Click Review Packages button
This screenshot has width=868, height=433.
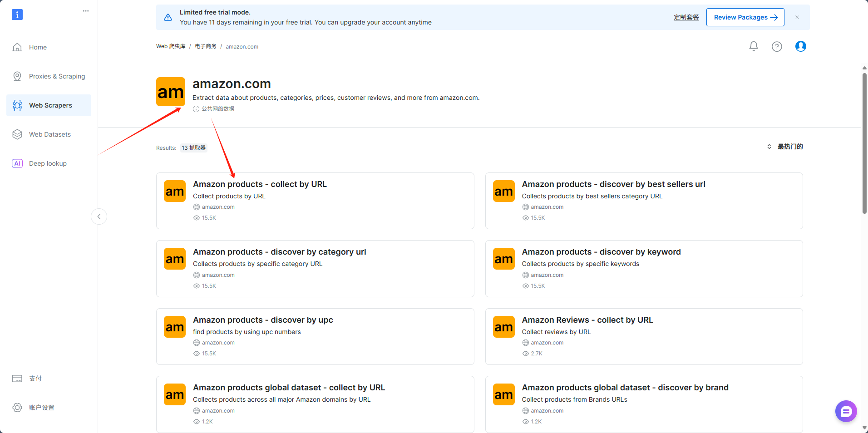(745, 17)
